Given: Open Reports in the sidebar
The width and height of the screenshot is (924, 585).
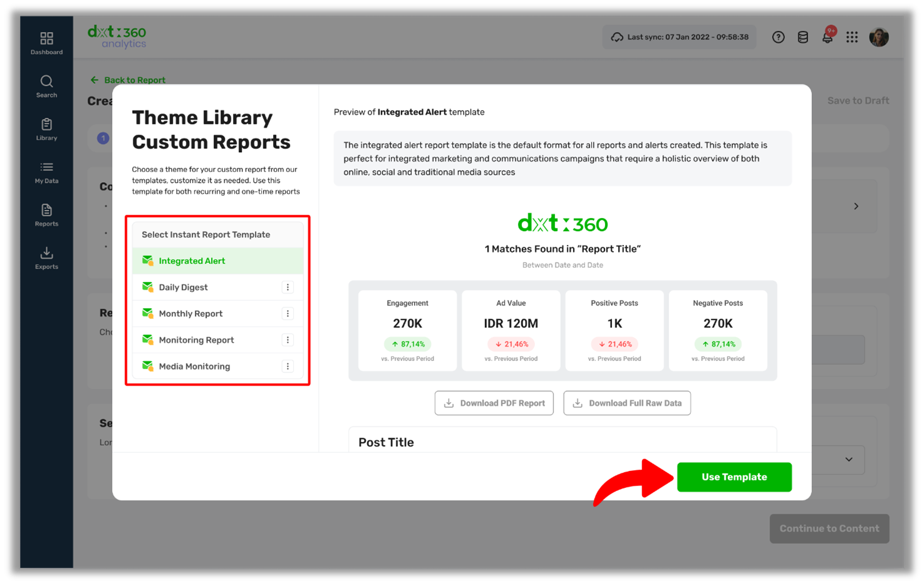Looking at the screenshot, I should coord(46,215).
